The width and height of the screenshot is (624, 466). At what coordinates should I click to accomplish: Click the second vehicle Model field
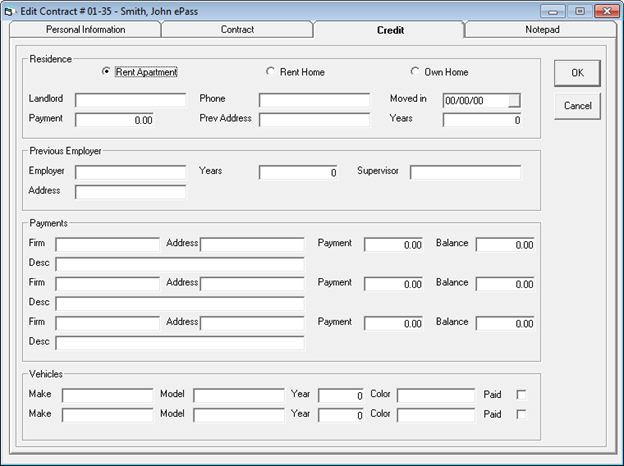point(239,415)
